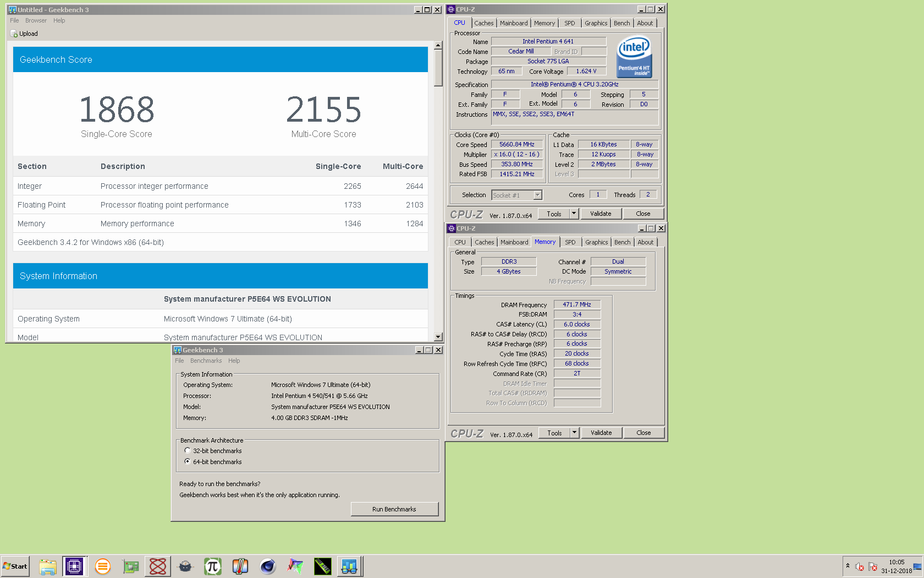Click Validate button in upper CPU-Z
The height and width of the screenshot is (578, 924).
(x=601, y=214)
